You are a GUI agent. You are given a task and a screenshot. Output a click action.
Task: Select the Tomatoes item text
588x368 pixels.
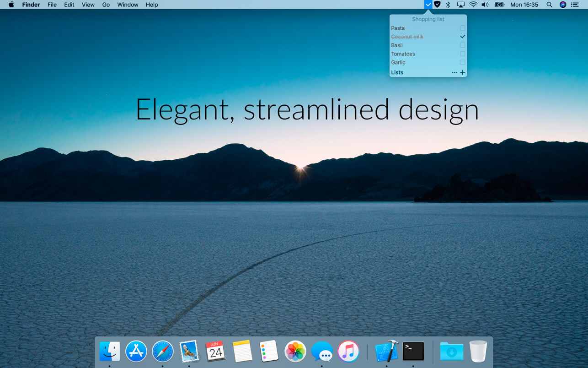[403, 54]
